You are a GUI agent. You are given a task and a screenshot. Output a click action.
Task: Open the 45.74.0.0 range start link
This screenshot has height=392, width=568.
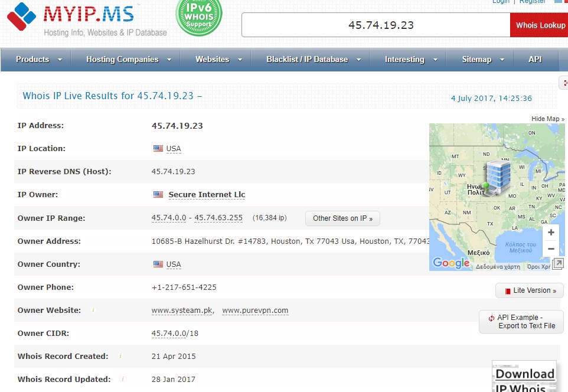coord(169,218)
